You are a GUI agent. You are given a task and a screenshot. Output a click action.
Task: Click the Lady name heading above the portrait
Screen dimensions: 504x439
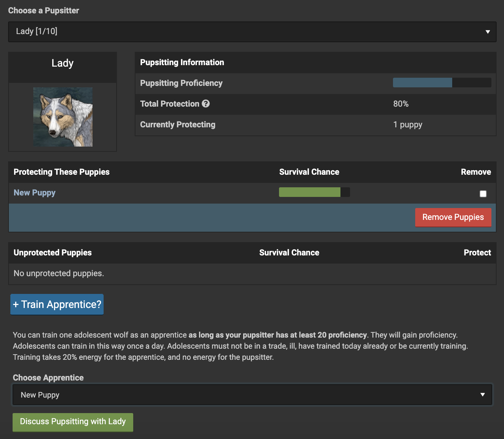coord(63,63)
